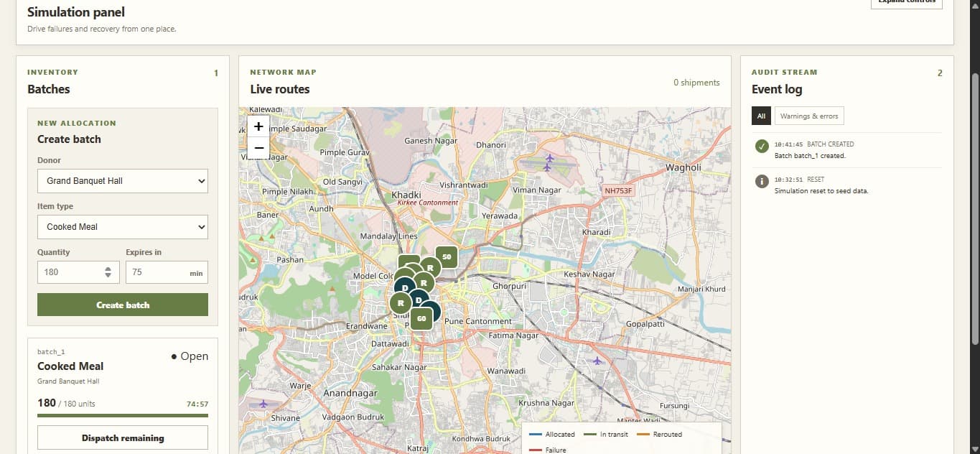
Task: Click the message Batch batch_1 created.
Action: tap(810, 156)
